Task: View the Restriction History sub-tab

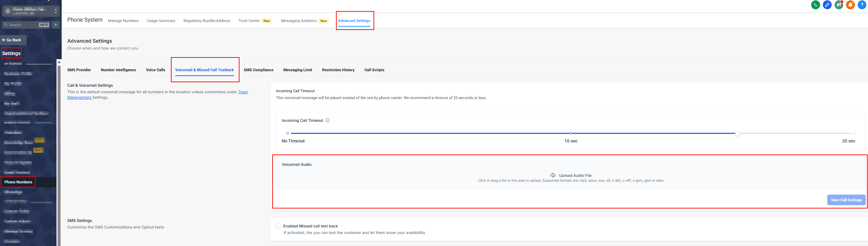Action: 338,70
